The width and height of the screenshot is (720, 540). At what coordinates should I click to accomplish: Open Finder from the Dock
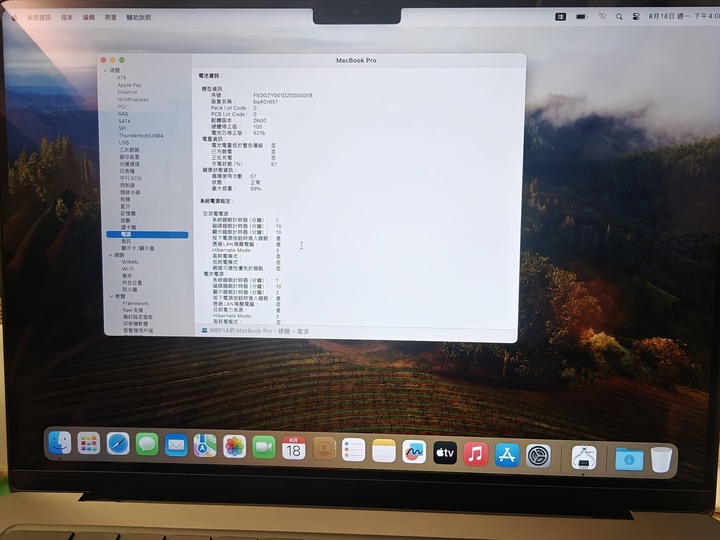60,443
